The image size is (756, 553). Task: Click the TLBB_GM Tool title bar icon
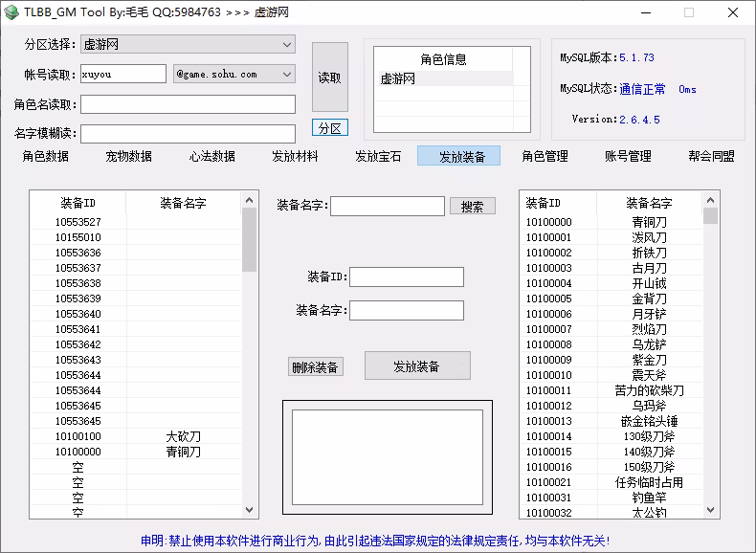pyautogui.click(x=11, y=12)
